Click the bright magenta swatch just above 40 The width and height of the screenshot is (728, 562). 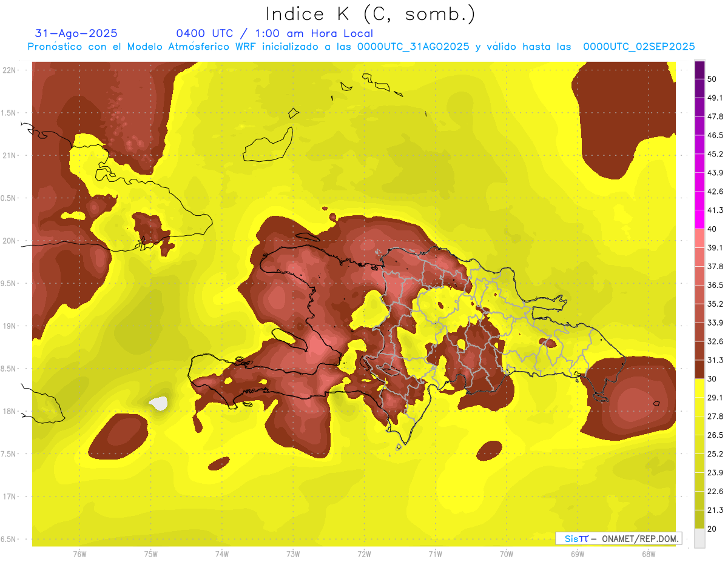(x=699, y=218)
